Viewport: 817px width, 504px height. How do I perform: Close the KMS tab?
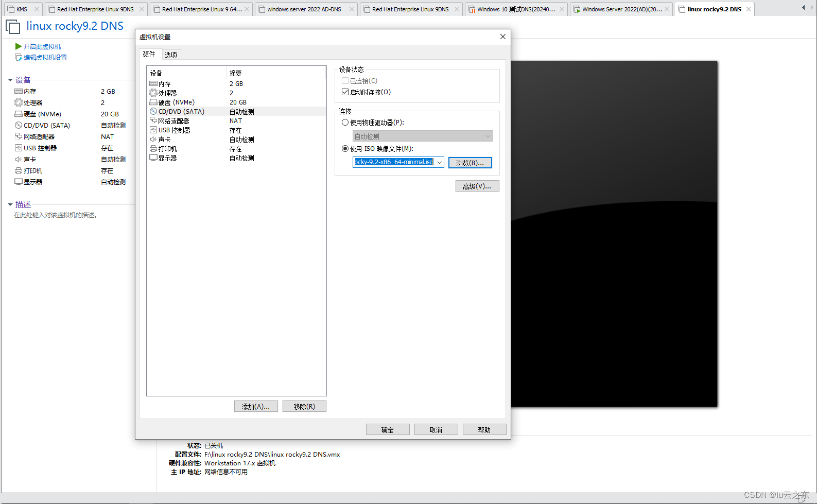click(37, 9)
